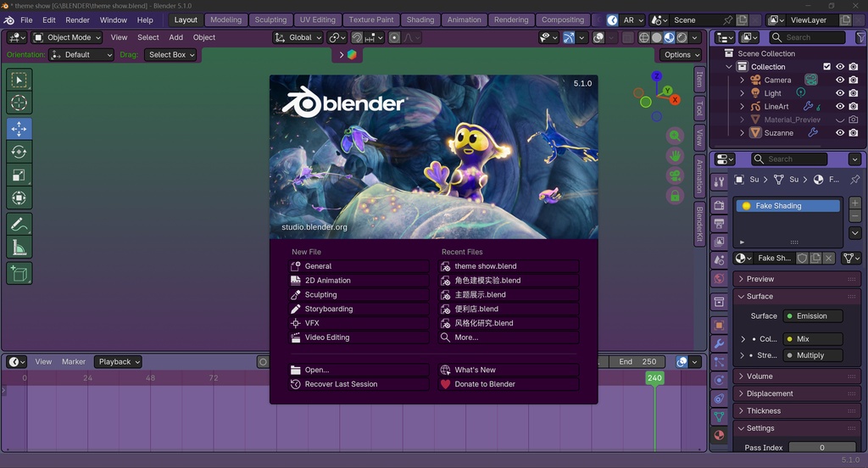The image size is (868, 468).
Task: Open the What's New link
Action: [509, 370]
